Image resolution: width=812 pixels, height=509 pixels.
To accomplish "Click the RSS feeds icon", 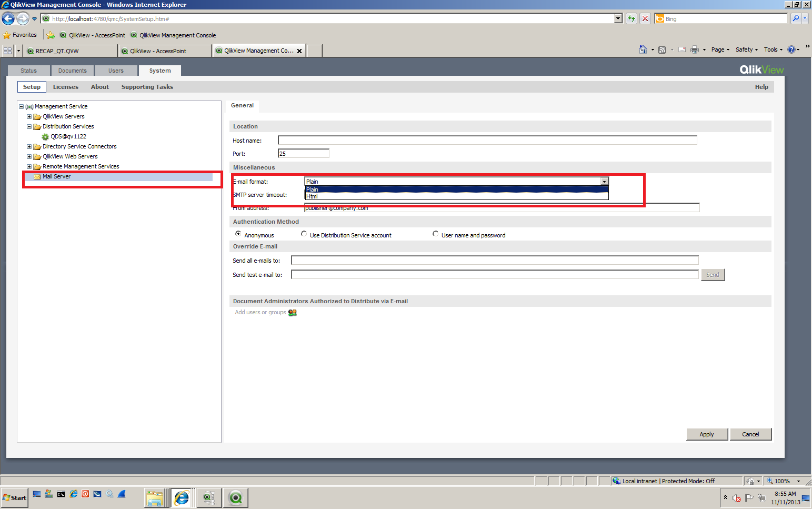I will [x=662, y=49].
